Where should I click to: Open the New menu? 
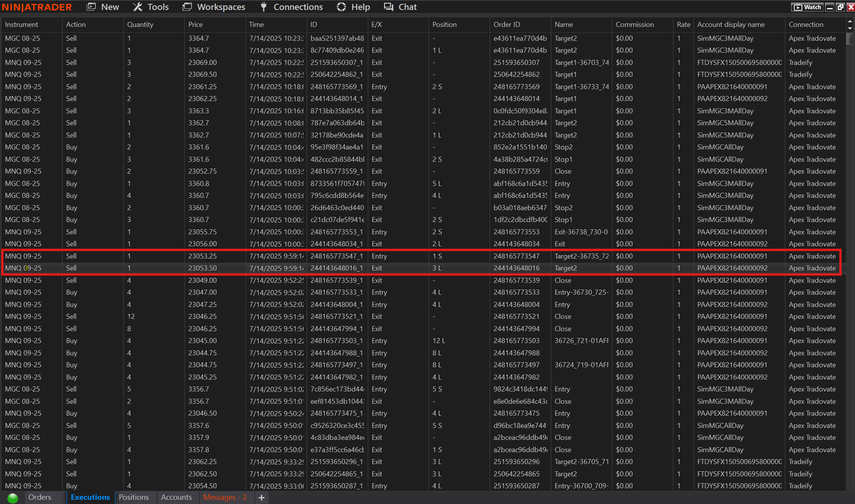pos(103,7)
